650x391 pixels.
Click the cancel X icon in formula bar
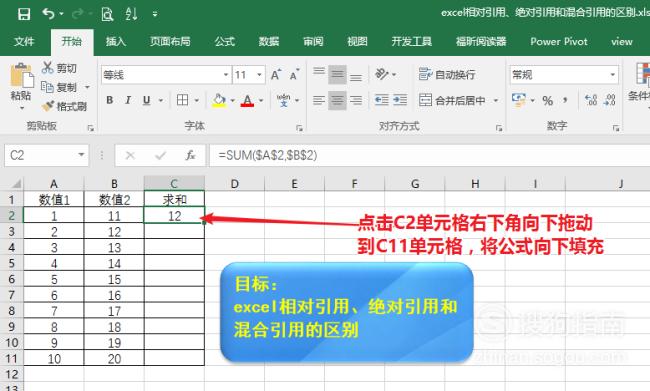tap(130, 155)
